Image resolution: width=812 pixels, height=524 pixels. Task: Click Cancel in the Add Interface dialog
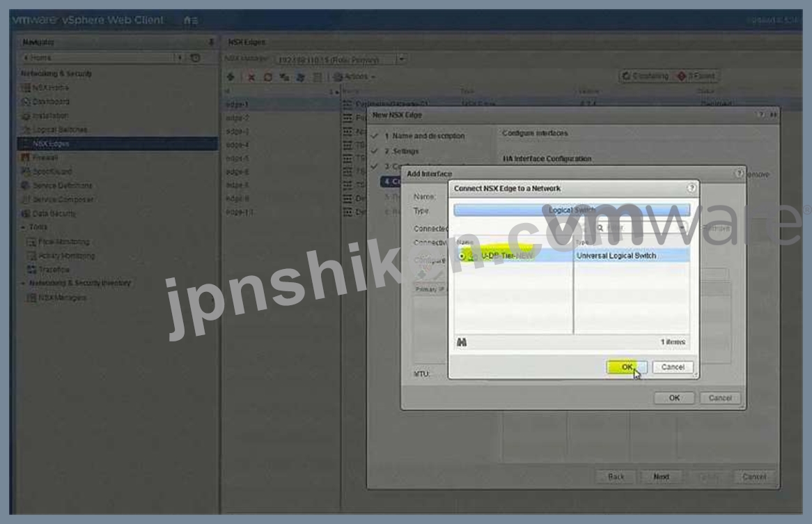coord(720,398)
